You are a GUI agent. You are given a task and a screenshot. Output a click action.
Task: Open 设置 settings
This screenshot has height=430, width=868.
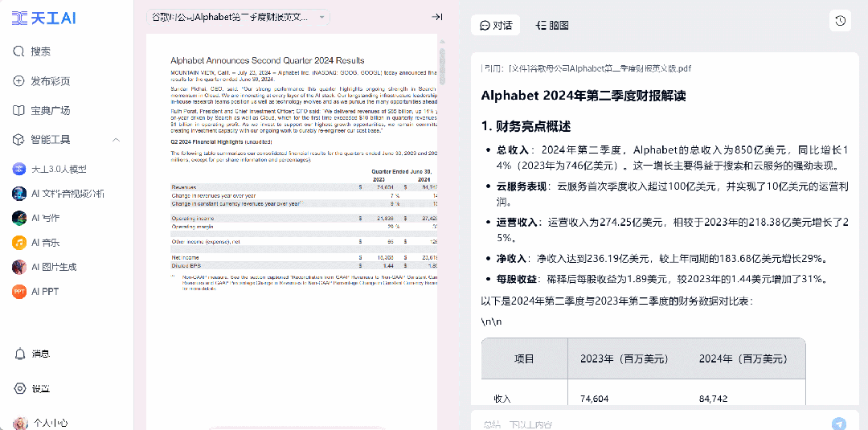(x=40, y=389)
